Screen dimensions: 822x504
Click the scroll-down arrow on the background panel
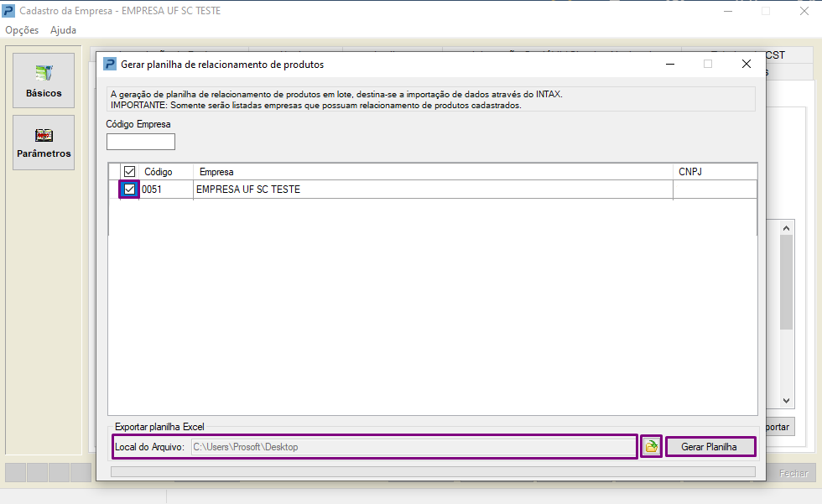(786, 401)
